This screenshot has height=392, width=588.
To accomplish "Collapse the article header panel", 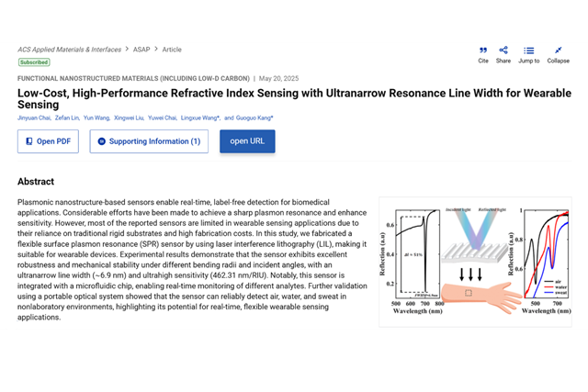I will pos(558,51).
